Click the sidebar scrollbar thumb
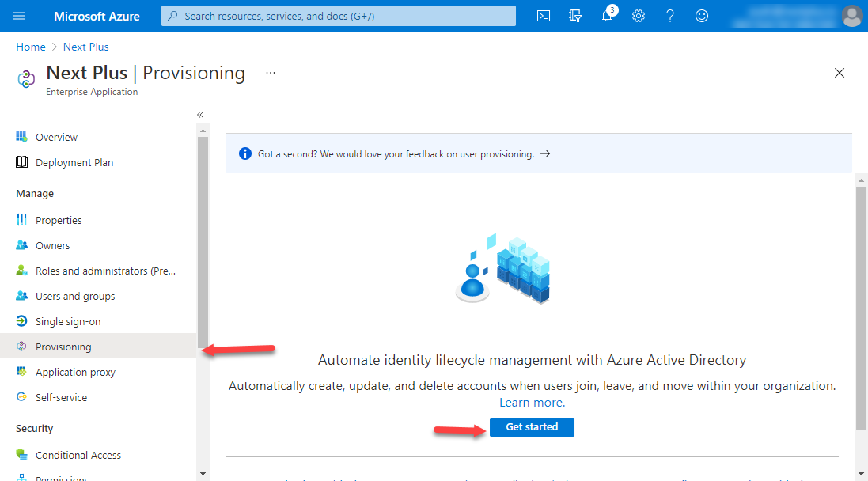 point(203,242)
